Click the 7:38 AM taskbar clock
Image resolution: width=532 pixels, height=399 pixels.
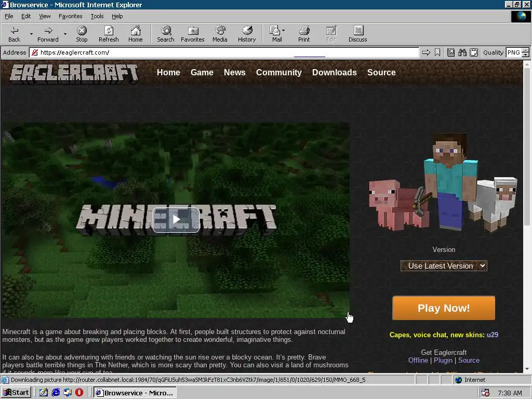(510, 393)
